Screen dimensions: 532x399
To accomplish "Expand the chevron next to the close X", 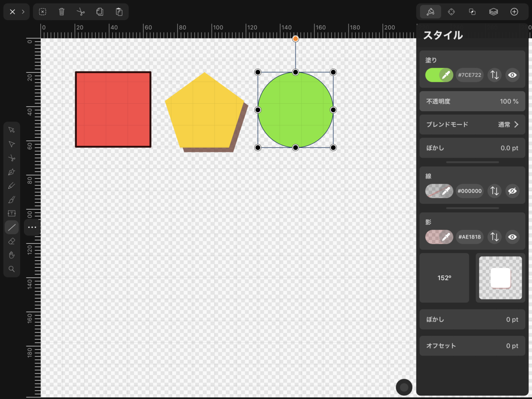I will (x=23, y=12).
